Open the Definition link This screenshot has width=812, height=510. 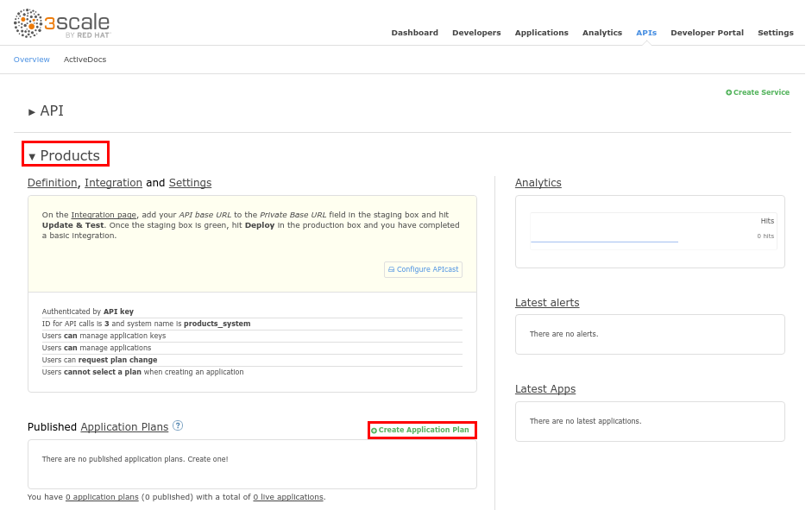52,183
